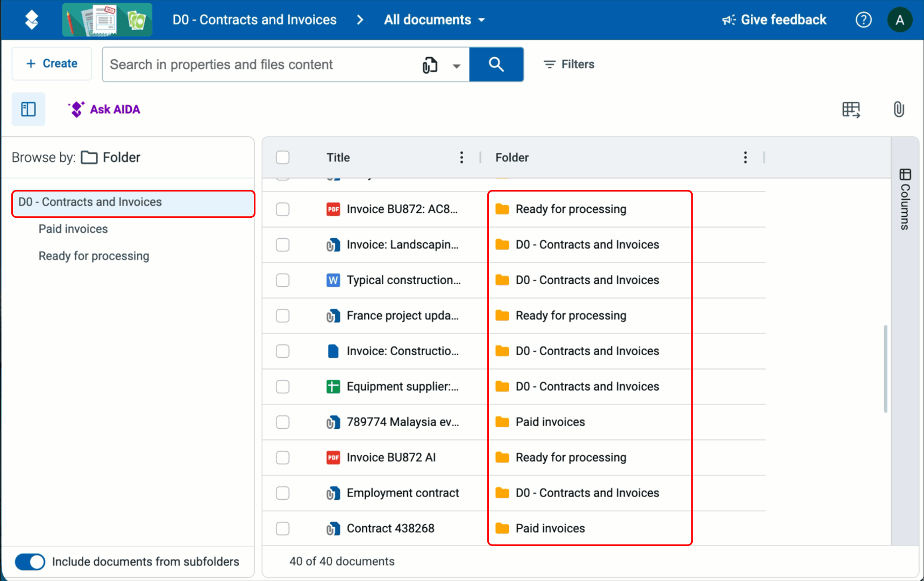This screenshot has height=581, width=924.
Task: Open the workspace thumbnail image in header
Action: pos(107,20)
